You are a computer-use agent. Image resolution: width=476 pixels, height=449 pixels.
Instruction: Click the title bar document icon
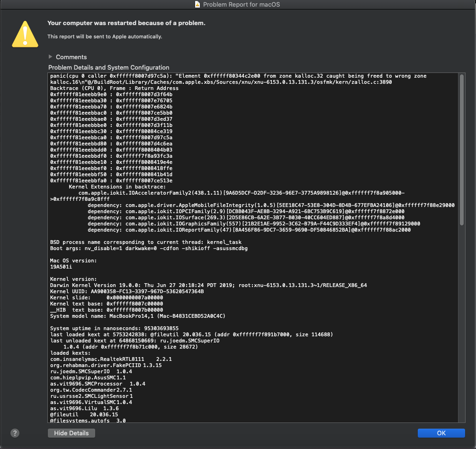tap(198, 4)
